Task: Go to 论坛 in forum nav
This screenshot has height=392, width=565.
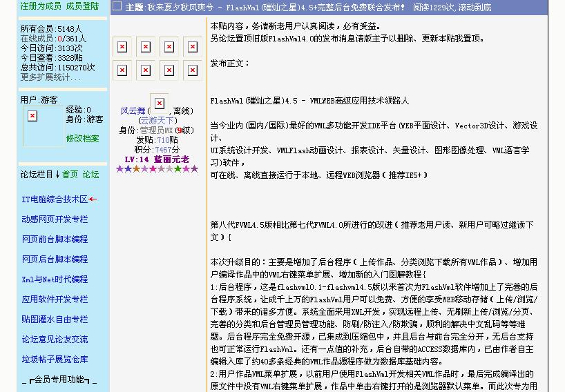Action: pos(90,175)
